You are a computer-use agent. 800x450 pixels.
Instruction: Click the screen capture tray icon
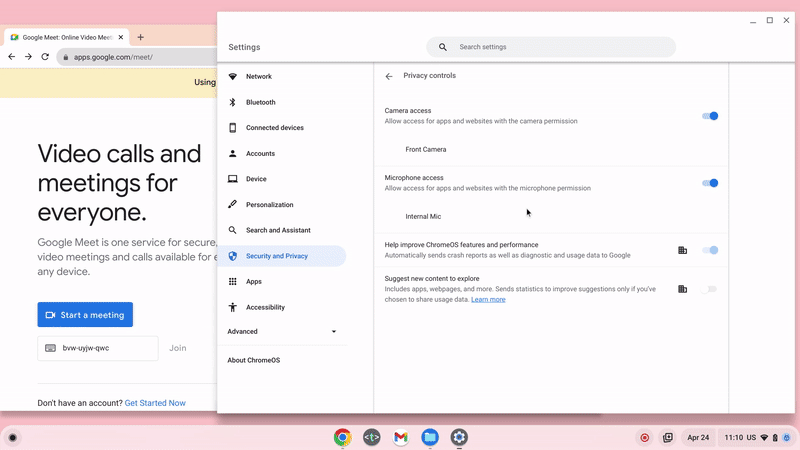[x=668, y=438]
